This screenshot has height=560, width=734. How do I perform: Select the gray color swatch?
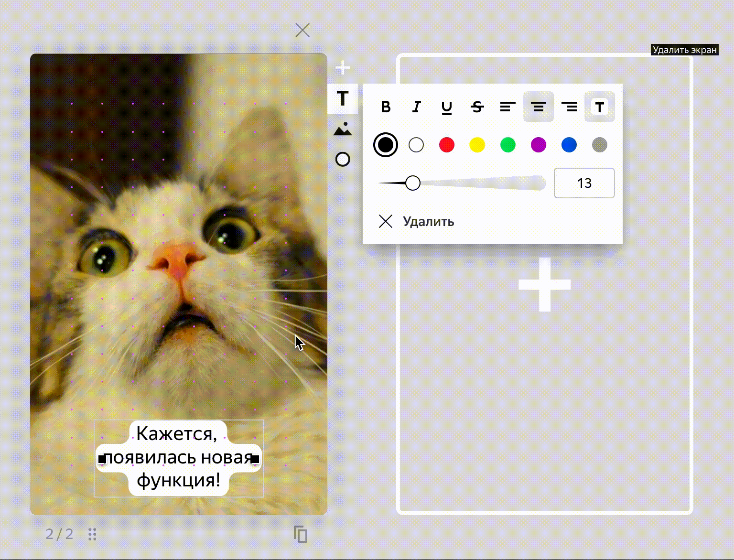(x=600, y=145)
